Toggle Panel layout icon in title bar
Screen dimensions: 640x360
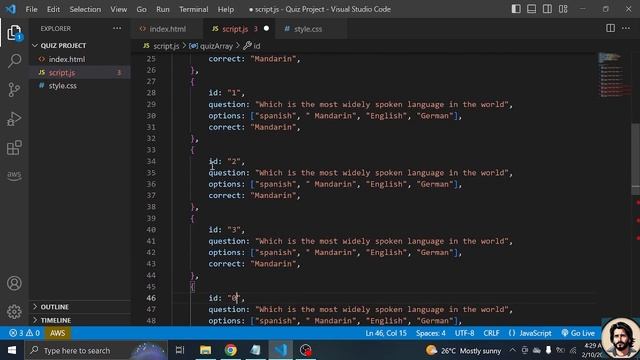[x=531, y=9]
